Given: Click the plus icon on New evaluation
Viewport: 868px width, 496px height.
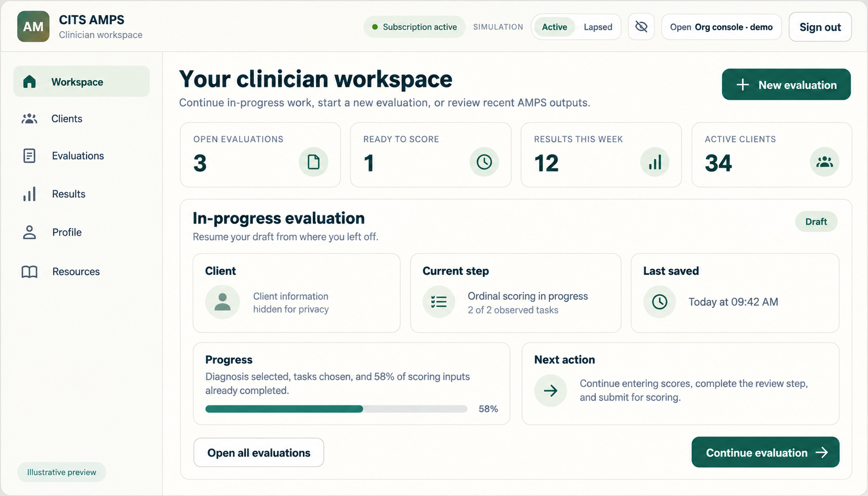Looking at the screenshot, I should (742, 85).
